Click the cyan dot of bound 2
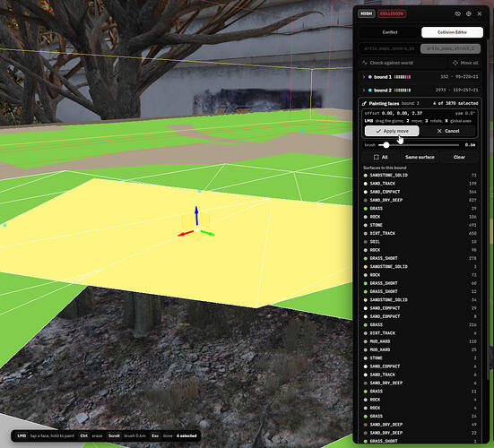 370,90
